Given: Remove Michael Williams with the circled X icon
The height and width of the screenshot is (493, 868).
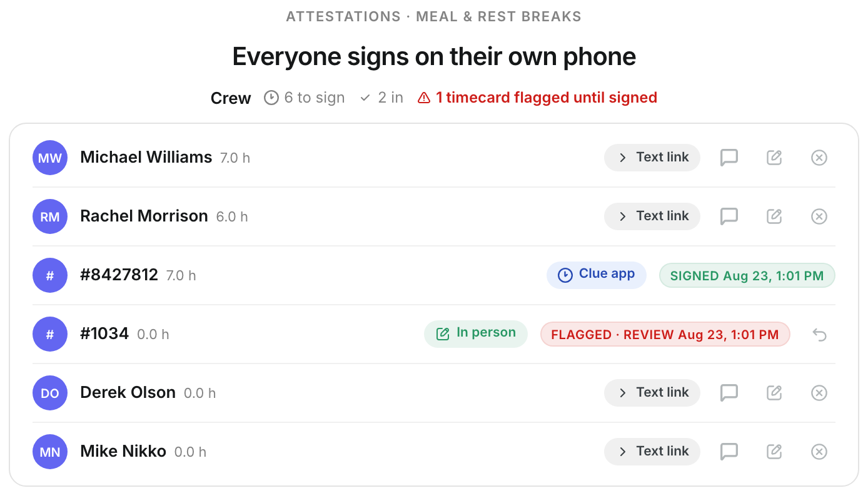Looking at the screenshot, I should click(x=819, y=158).
